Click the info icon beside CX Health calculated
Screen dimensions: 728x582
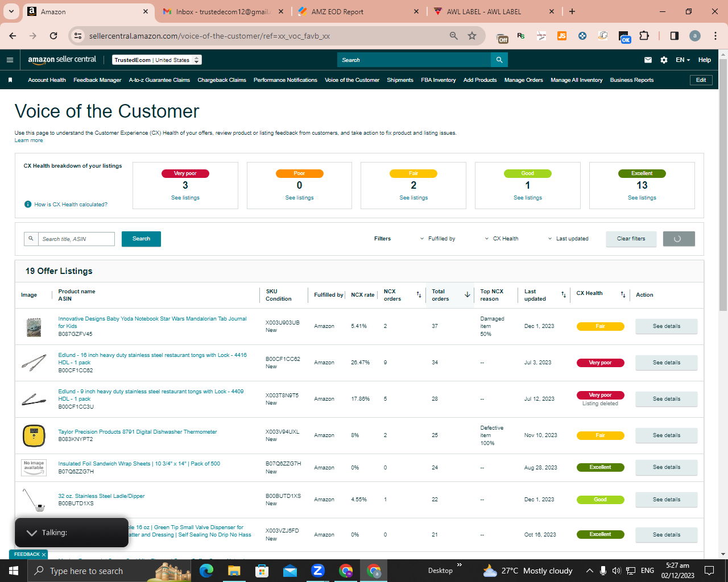click(x=28, y=204)
